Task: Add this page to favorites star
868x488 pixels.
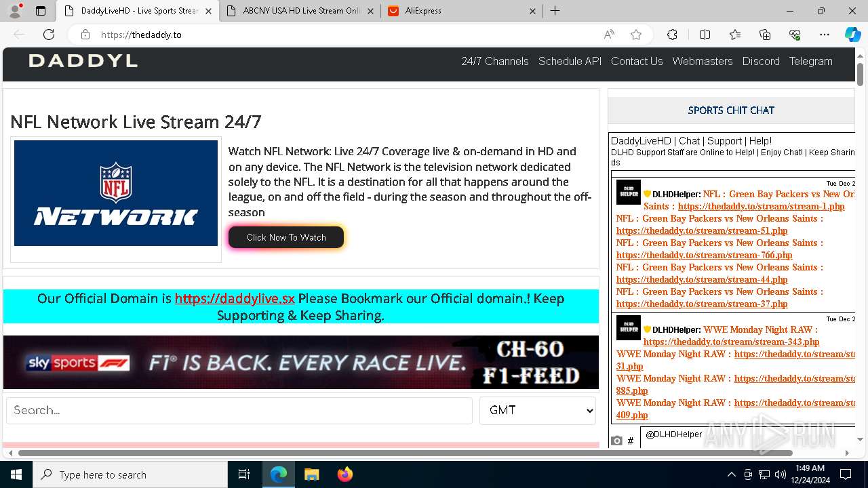Action: tap(635, 35)
